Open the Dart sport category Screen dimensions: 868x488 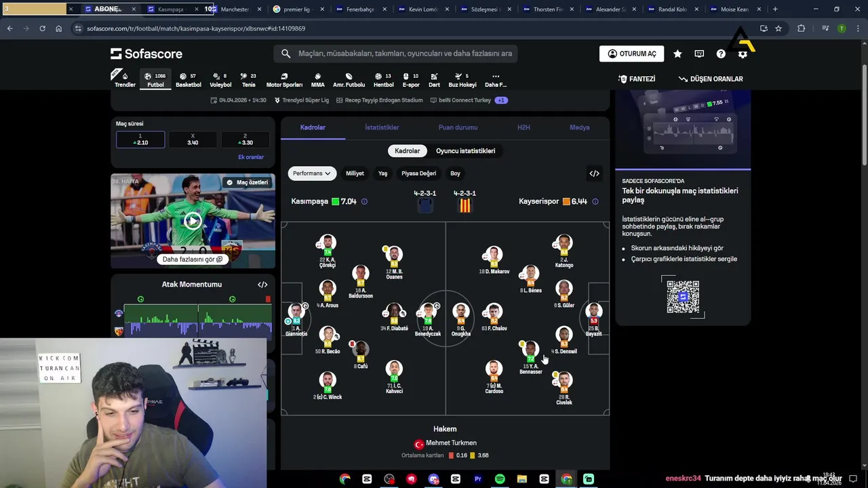click(x=434, y=80)
